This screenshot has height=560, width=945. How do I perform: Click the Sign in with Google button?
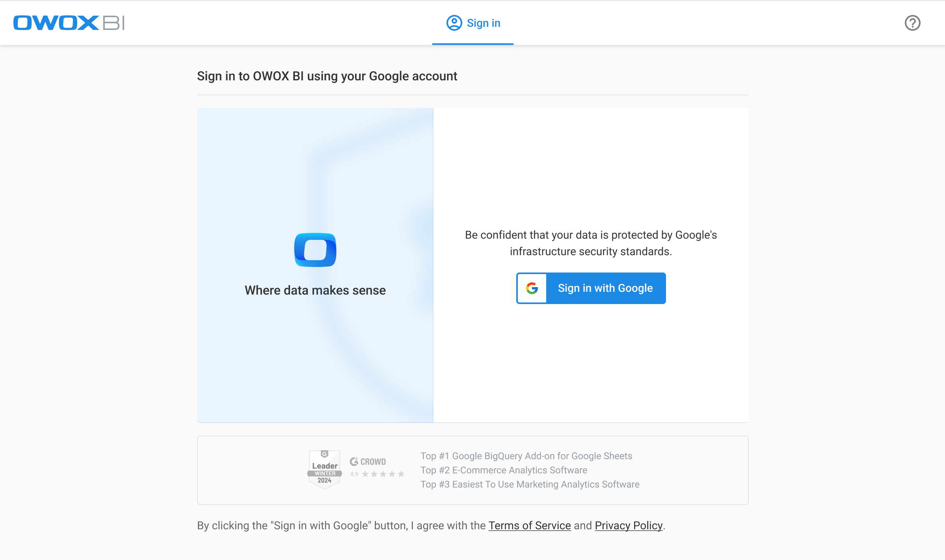pos(591,288)
